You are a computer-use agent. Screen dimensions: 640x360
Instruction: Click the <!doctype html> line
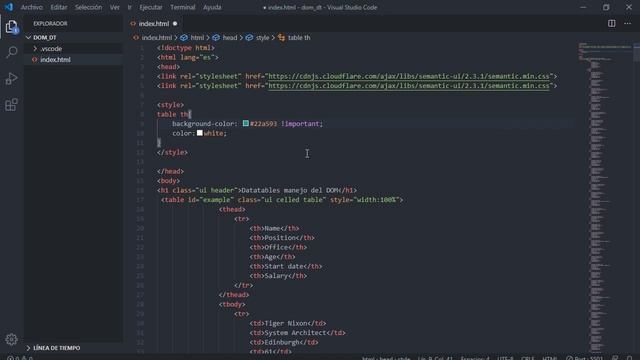(186, 48)
